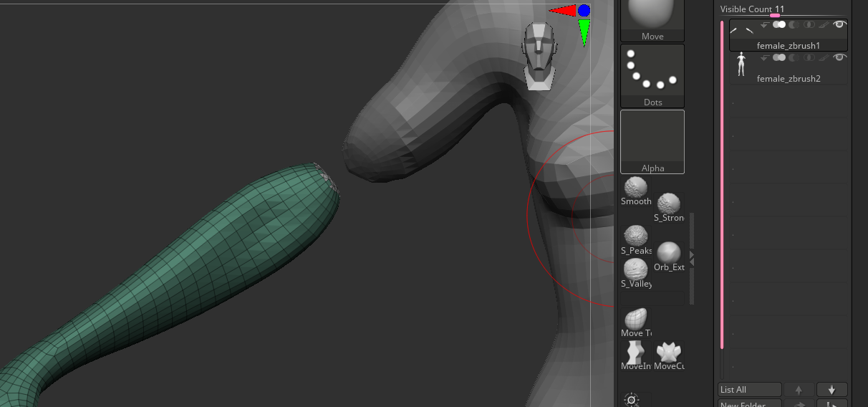Toggle visibility eye of female_zbrush1

point(839,24)
